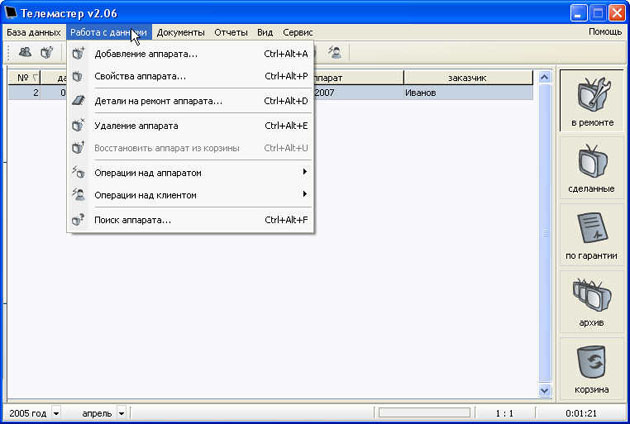Choose 'Добавление аппарата...' from the menu
The image size is (630, 424).
146,54
